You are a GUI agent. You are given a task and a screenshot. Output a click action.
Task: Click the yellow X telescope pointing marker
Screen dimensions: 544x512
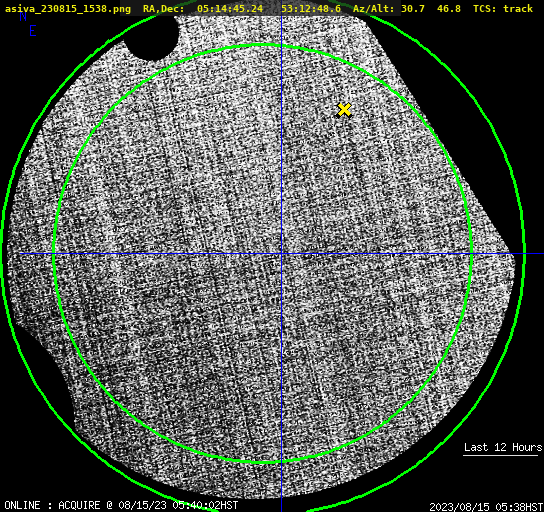(344, 110)
